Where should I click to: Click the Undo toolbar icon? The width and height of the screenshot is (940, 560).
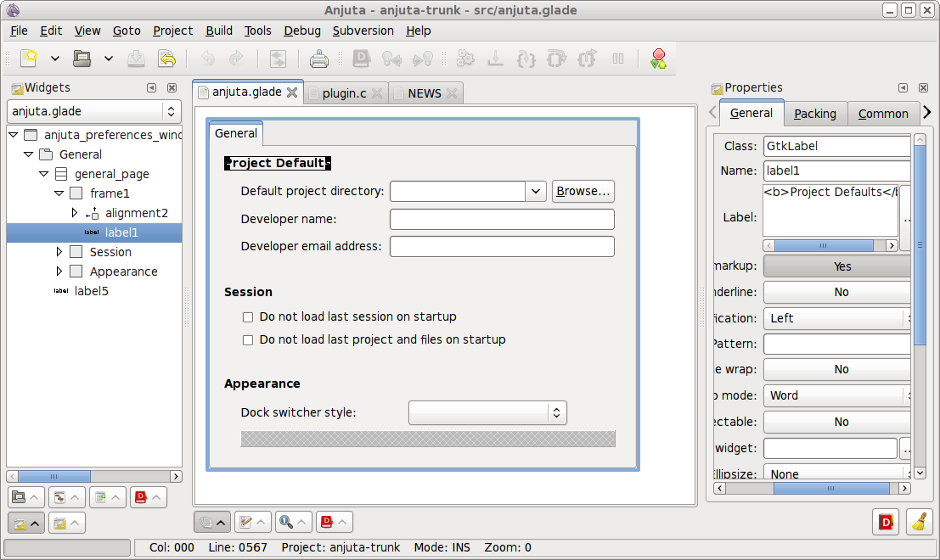(207, 58)
